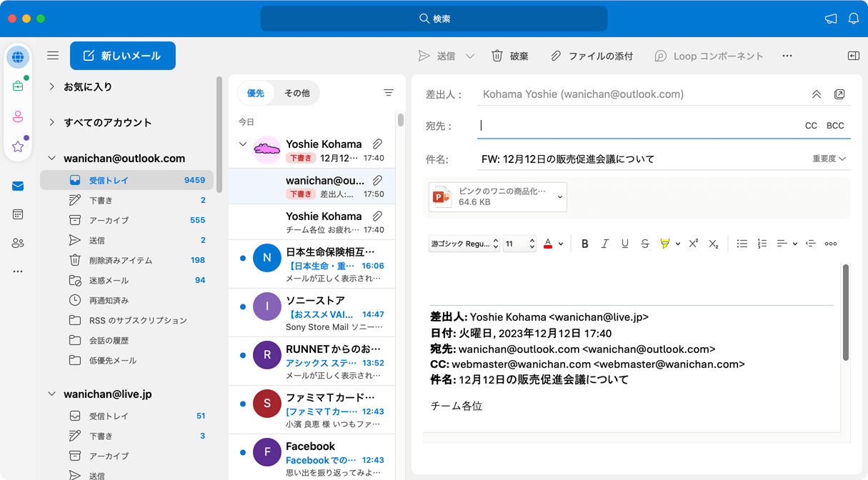
Task: Open more apps ellipsis in sidebar
Action: click(18, 271)
